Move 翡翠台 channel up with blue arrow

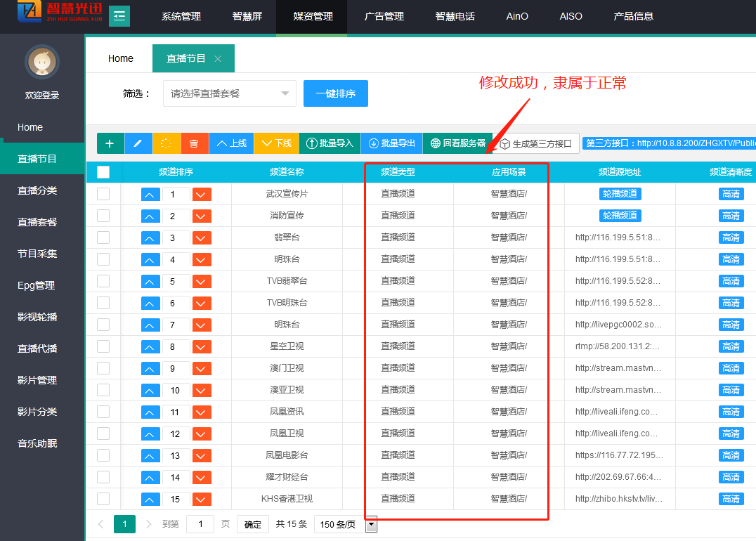pyautogui.click(x=151, y=238)
